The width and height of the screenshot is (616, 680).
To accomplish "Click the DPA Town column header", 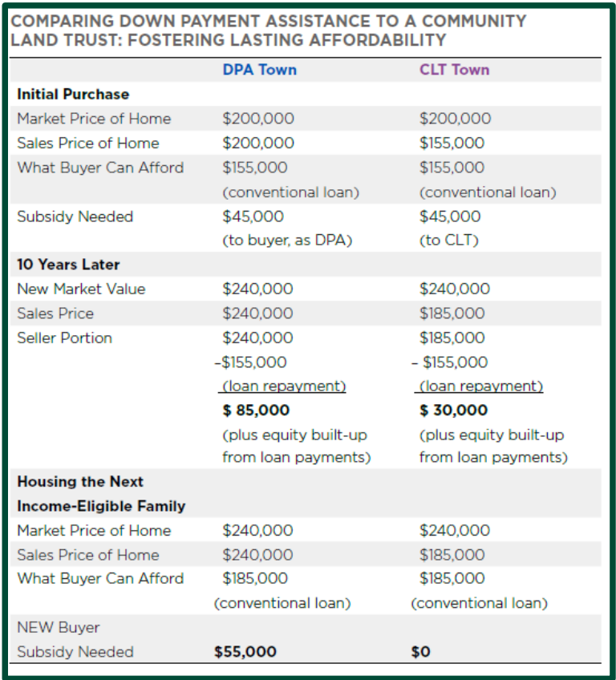I will [x=259, y=70].
